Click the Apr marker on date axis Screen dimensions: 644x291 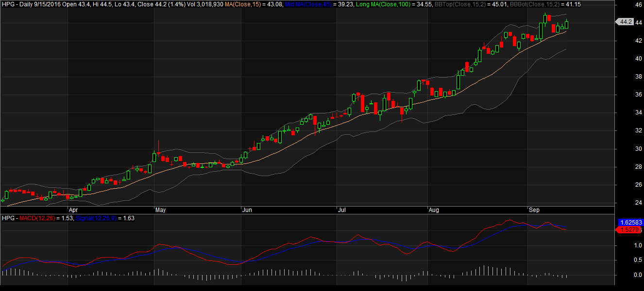point(73,210)
